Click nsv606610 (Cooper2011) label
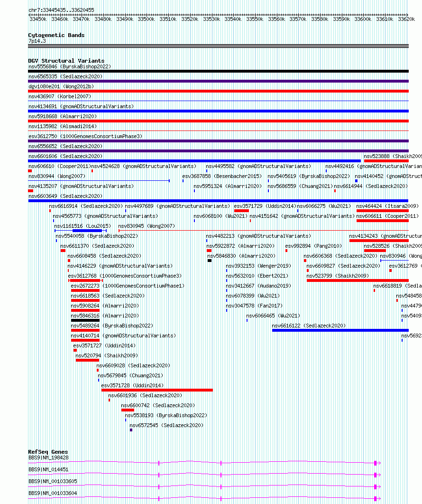 [60, 166]
